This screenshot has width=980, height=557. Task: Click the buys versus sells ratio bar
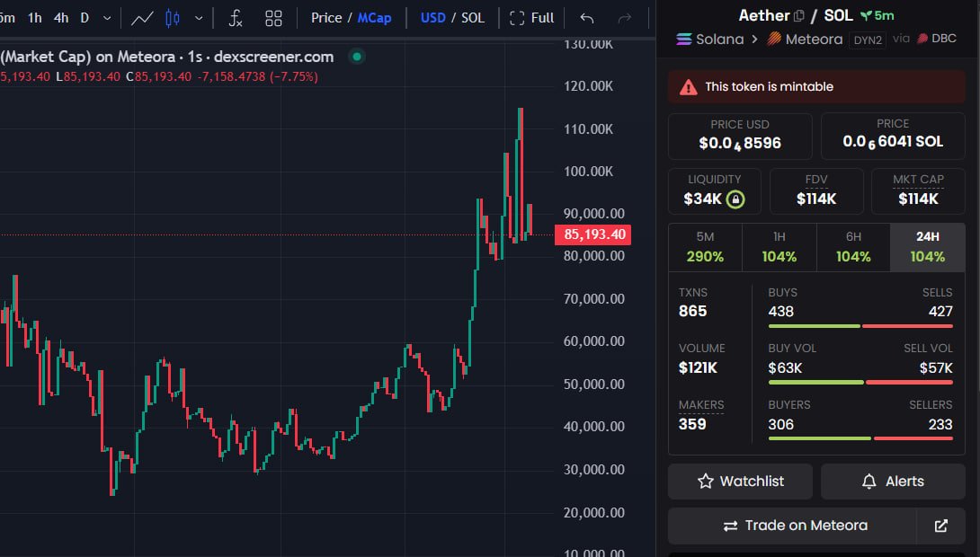[860, 326]
